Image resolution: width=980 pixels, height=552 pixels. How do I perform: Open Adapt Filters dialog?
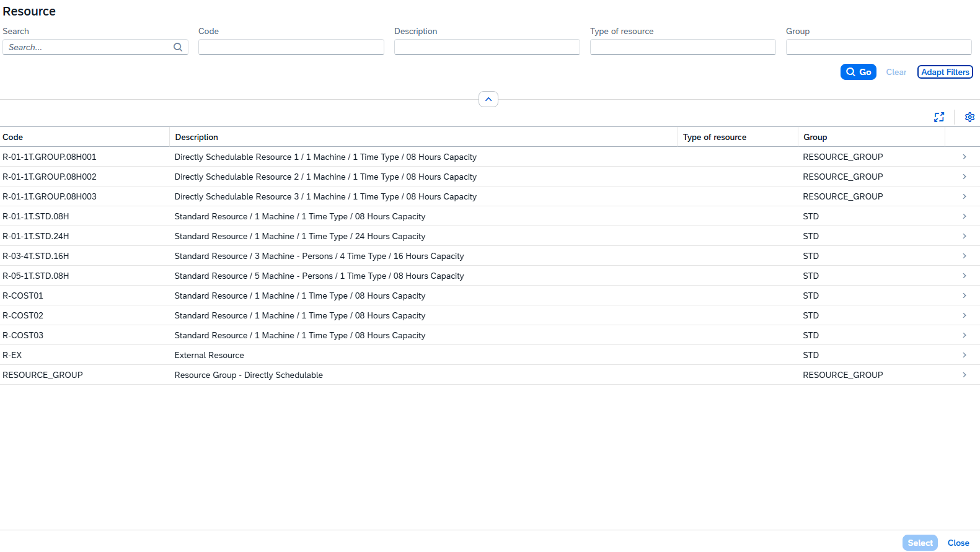pyautogui.click(x=945, y=72)
